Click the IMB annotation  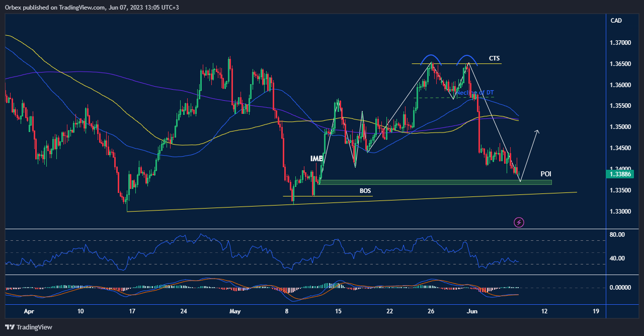(316, 159)
